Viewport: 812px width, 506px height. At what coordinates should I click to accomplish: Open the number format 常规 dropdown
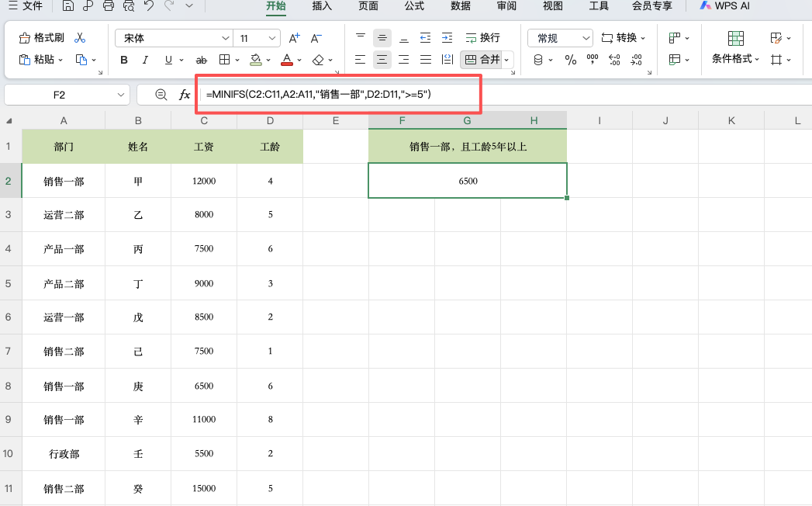(x=586, y=38)
